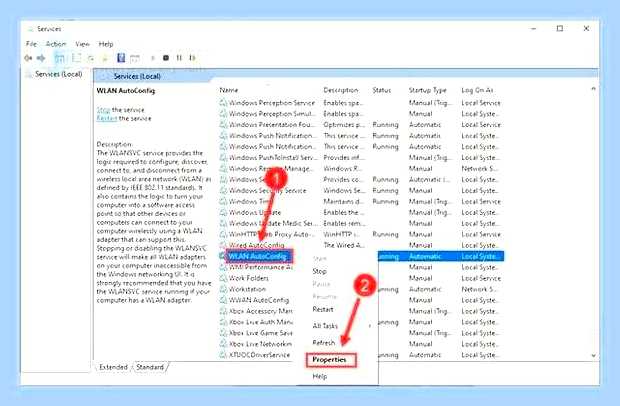Expand the All Tasks submenu
620x406 pixels.
click(325, 326)
